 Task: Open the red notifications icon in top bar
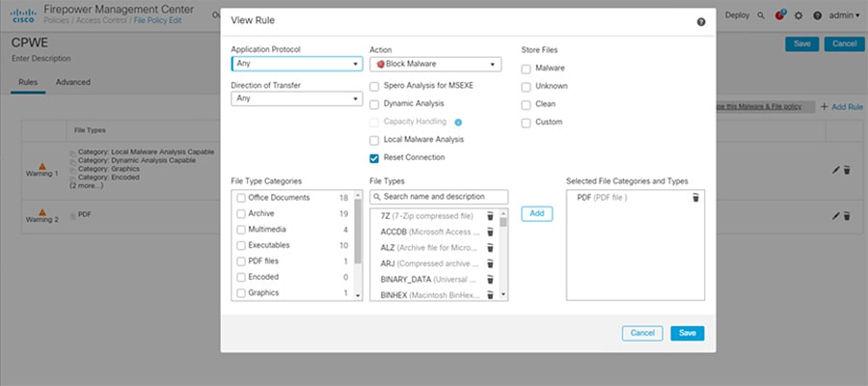click(x=780, y=15)
